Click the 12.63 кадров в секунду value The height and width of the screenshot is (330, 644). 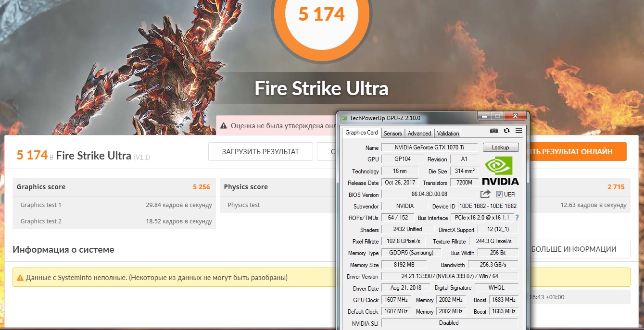593,205
